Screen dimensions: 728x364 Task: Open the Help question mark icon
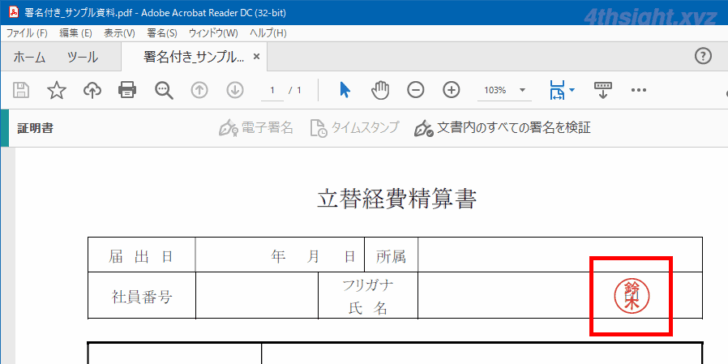pos(703,57)
